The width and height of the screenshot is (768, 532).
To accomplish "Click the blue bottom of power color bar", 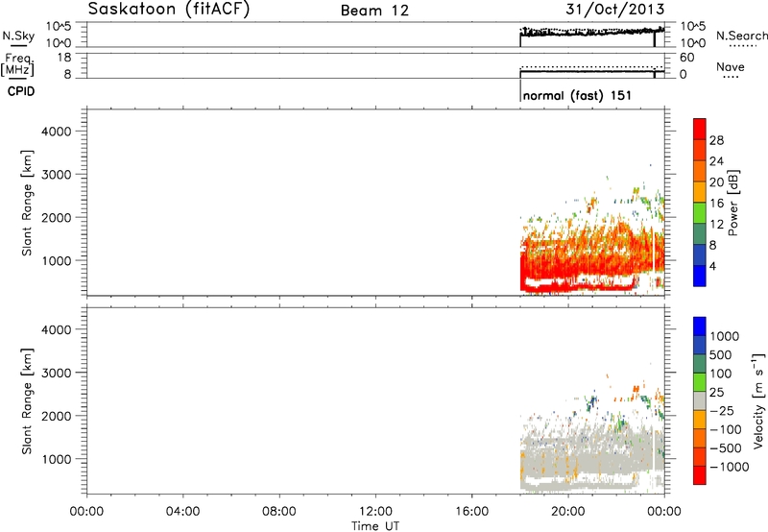I will coord(700,276).
